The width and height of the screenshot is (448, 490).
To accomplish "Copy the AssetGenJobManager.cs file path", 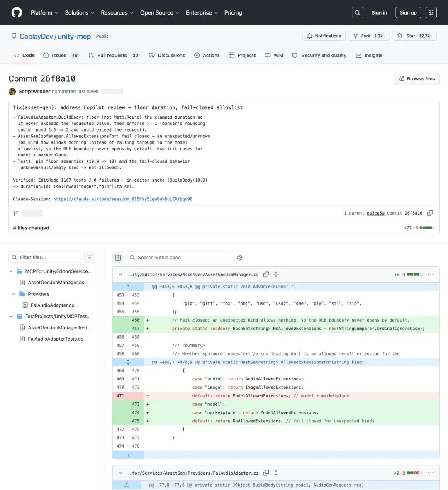I will click(266, 274).
